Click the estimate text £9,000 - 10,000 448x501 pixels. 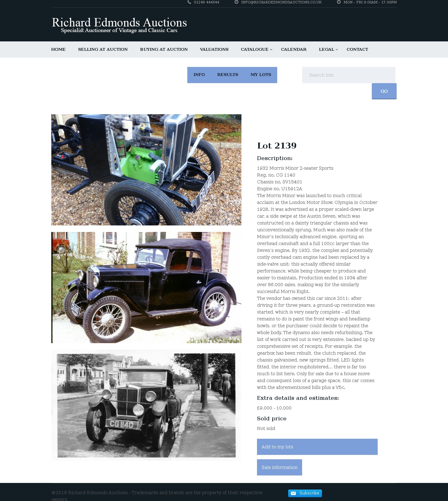[x=274, y=408]
